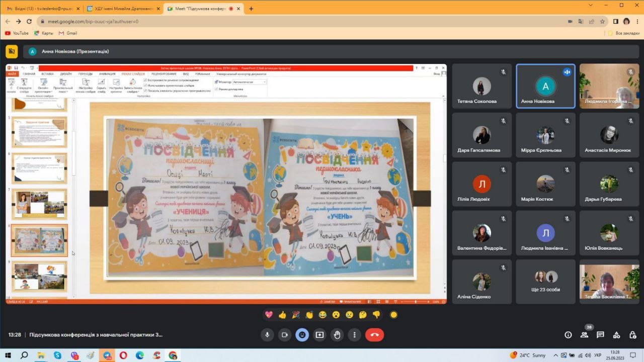644x362 pixels.
Task: Send the thinking face reaction
Action: (x=363, y=315)
